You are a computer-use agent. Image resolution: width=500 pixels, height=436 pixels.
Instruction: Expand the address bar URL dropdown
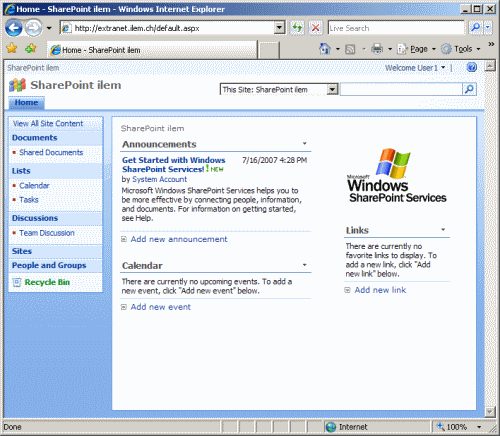279,28
